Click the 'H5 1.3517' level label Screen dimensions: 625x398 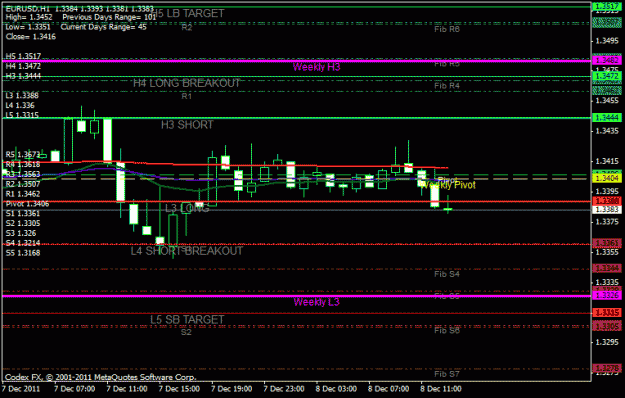(23, 56)
